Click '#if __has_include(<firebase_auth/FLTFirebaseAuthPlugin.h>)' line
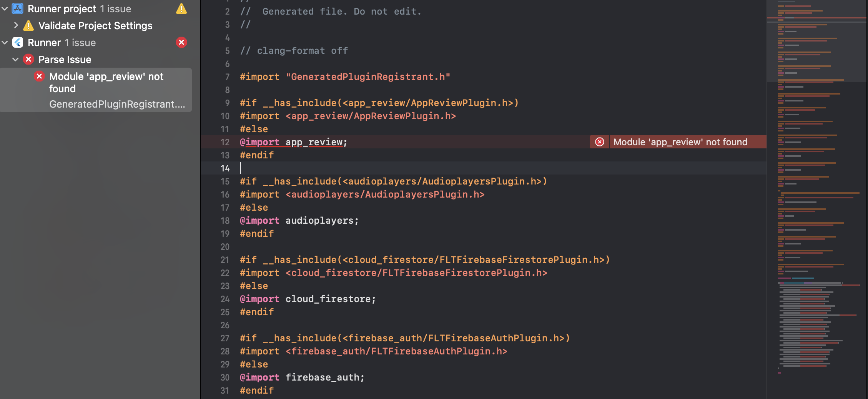This screenshot has height=399, width=868. pyautogui.click(x=405, y=338)
